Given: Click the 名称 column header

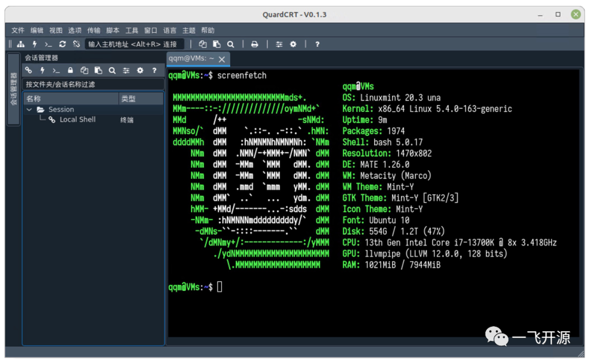Looking at the screenshot, I should click(x=71, y=99).
